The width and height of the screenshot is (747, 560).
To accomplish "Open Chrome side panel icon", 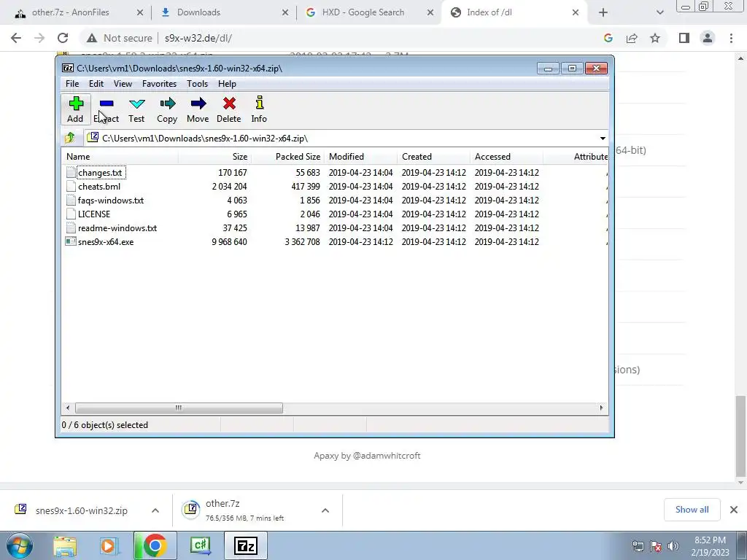I will pos(684,38).
